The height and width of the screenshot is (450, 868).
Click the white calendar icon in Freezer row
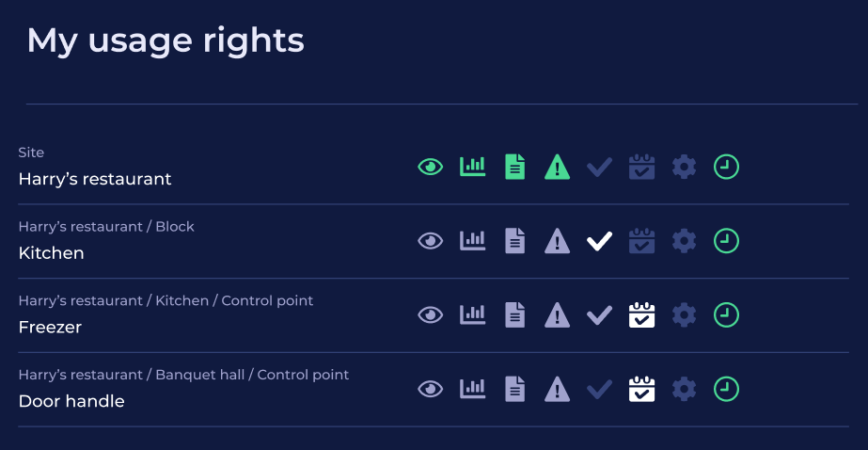[641, 314]
